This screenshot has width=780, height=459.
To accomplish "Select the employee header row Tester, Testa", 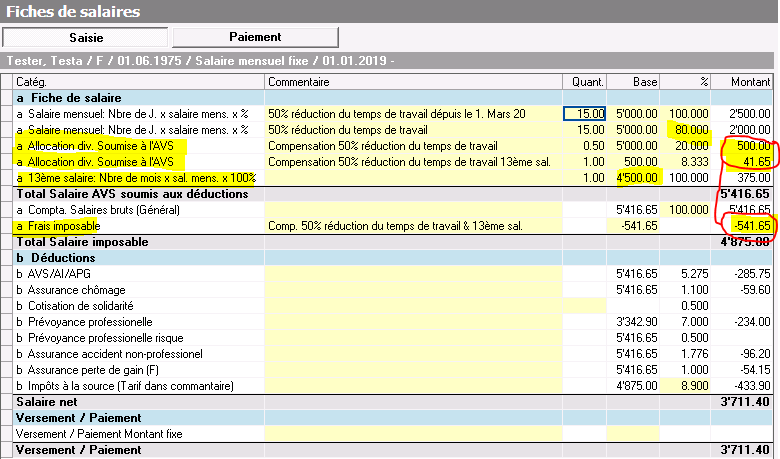I will click(200, 61).
